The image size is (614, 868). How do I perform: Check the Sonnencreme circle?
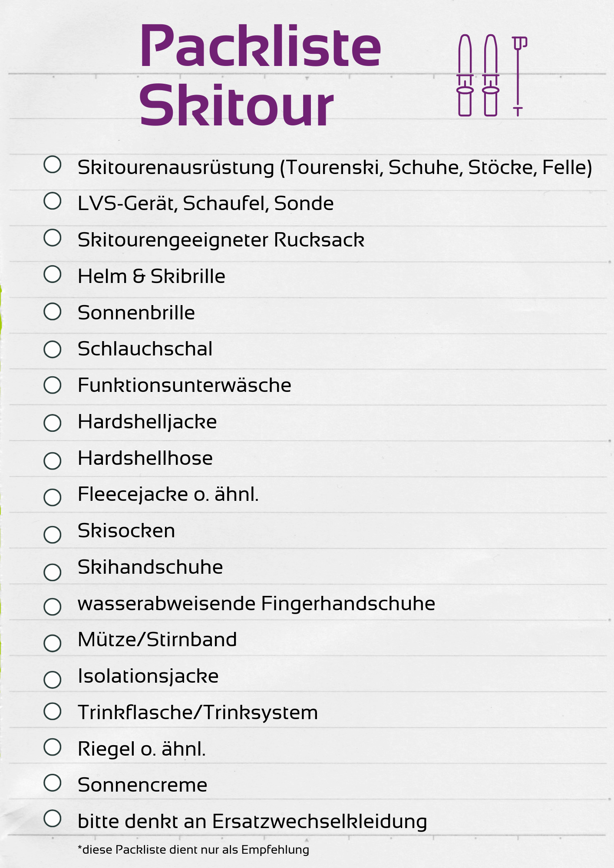pos(53,783)
